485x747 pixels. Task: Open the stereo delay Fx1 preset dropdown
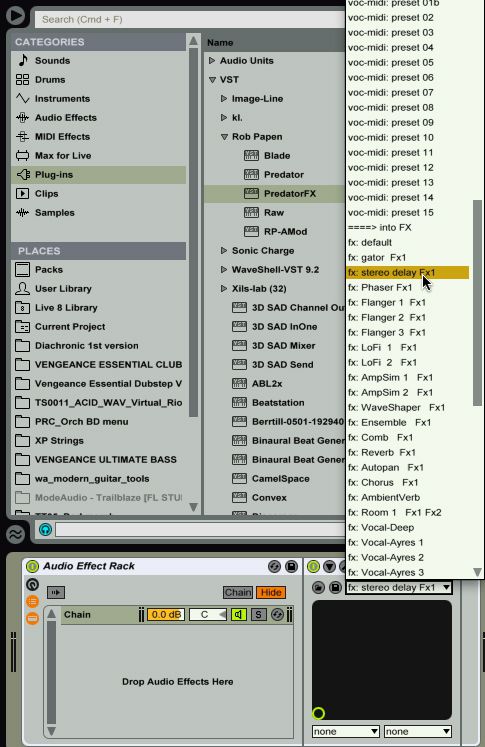(398, 587)
